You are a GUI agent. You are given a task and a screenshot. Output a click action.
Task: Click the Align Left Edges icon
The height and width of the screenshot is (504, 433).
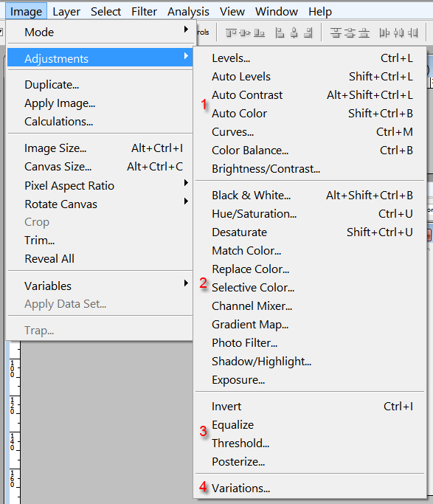click(x=280, y=32)
